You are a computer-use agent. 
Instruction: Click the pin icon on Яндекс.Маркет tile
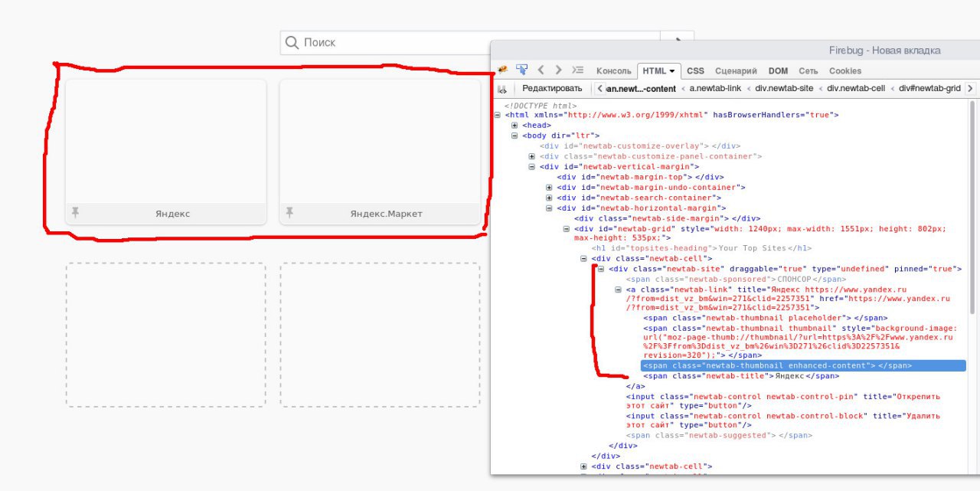[289, 213]
